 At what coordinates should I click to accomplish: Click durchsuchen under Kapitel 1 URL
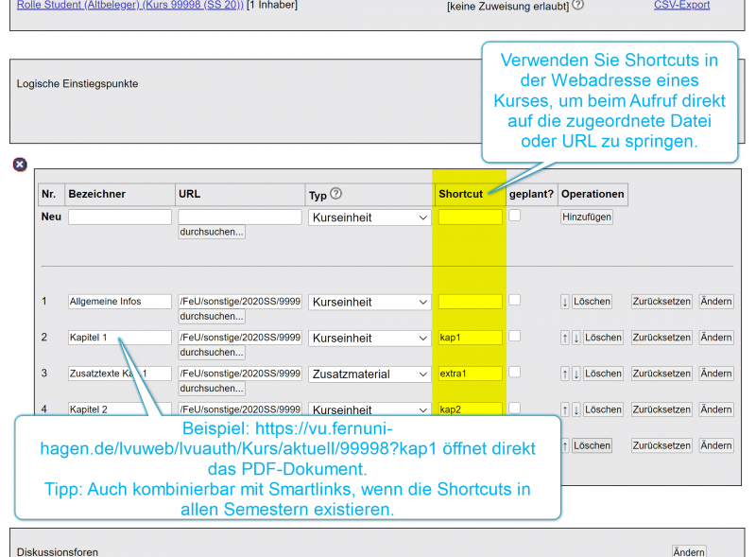click(x=212, y=353)
